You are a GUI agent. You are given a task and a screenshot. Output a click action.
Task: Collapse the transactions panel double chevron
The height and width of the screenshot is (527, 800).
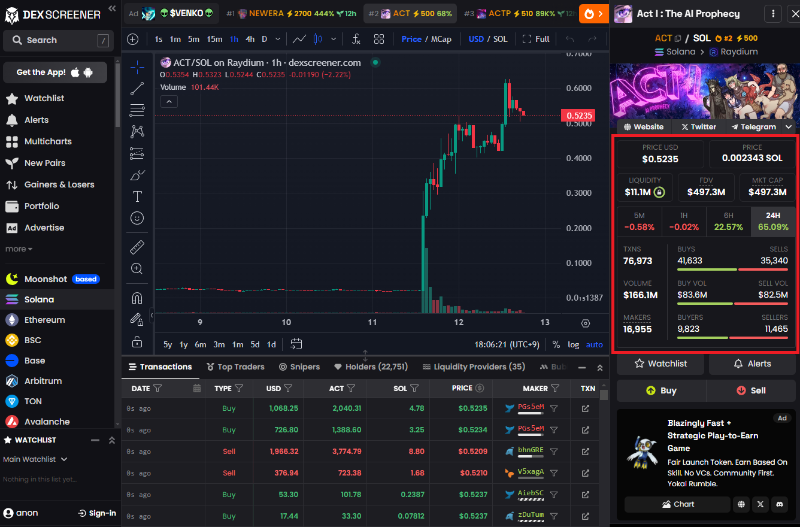coord(600,368)
